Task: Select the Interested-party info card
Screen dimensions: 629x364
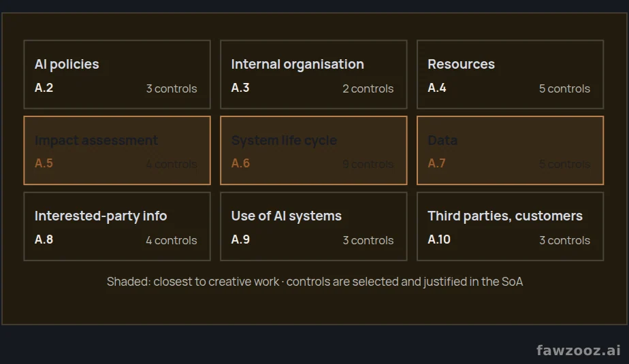Action: pyautogui.click(x=117, y=227)
